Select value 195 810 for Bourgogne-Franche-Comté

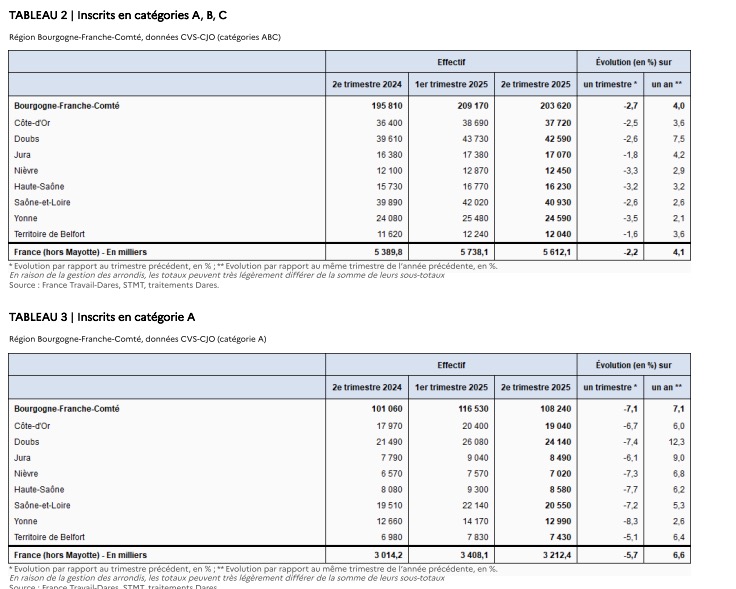[387, 106]
